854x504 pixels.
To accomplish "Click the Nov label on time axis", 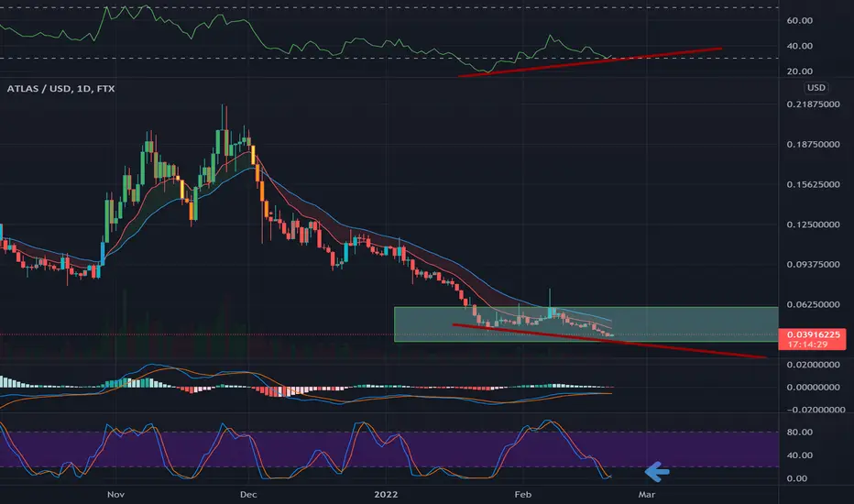I will pos(115,495).
